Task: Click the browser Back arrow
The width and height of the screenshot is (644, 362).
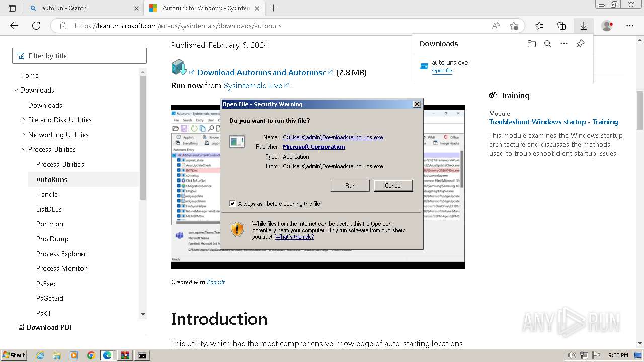Action: pos(14,26)
